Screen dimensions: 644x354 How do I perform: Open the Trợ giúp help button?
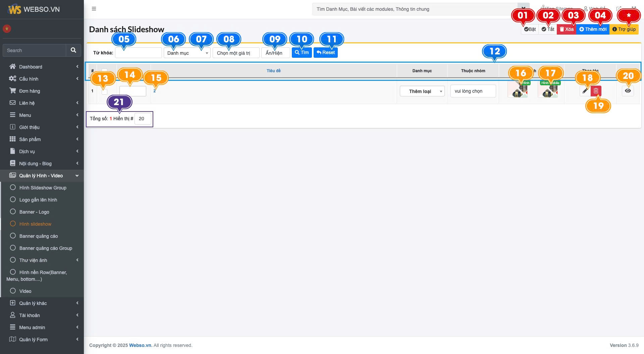[x=624, y=29]
